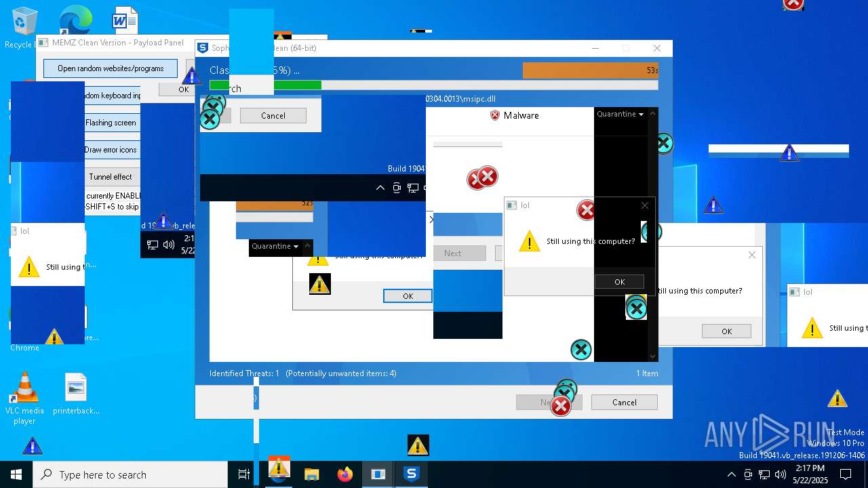Click the Sophos title bar logo icon

[202, 48]
